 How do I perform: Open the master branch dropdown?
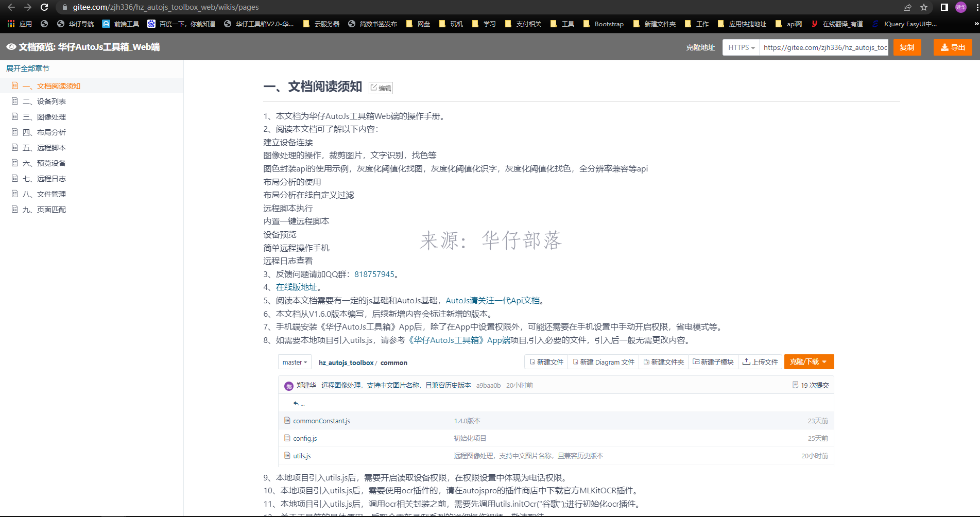click(295, 363)
